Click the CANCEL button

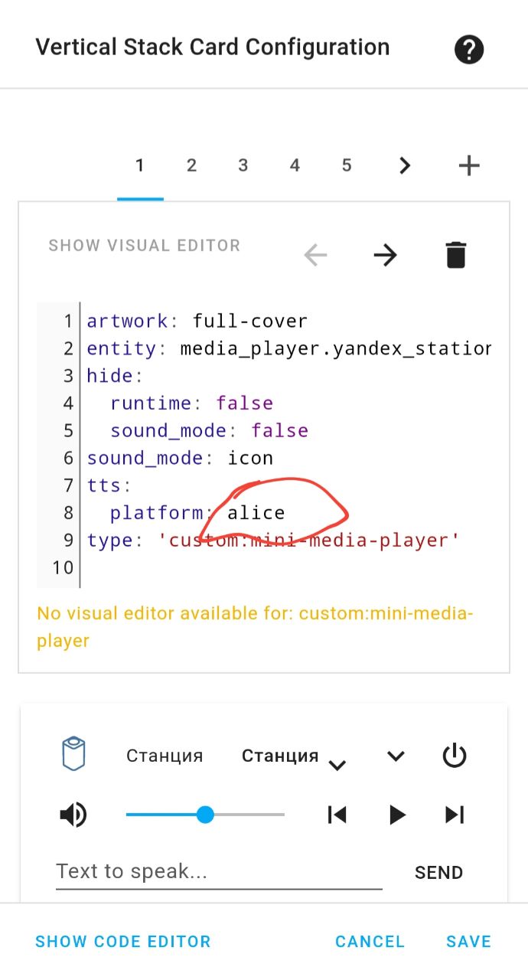[370, 942]
